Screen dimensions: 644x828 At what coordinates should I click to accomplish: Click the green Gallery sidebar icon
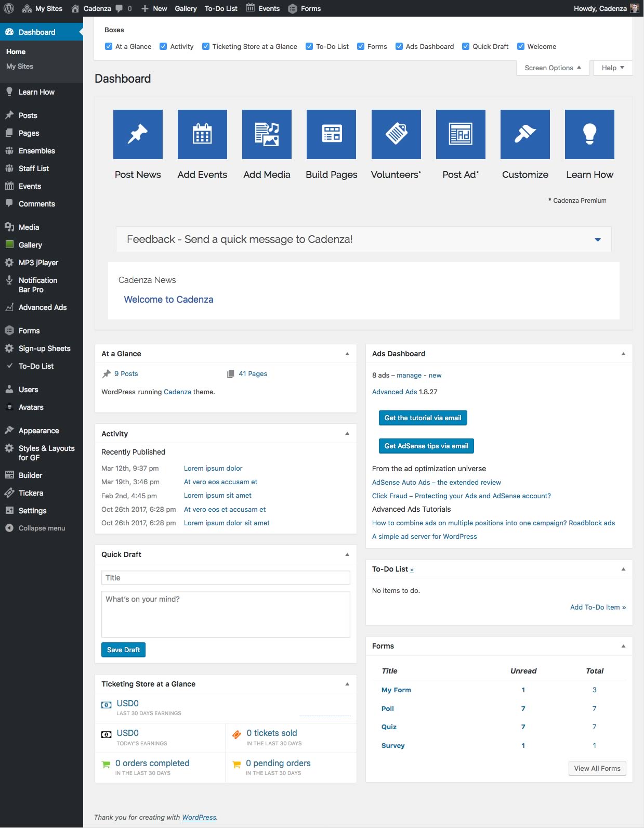coord(9,244)
